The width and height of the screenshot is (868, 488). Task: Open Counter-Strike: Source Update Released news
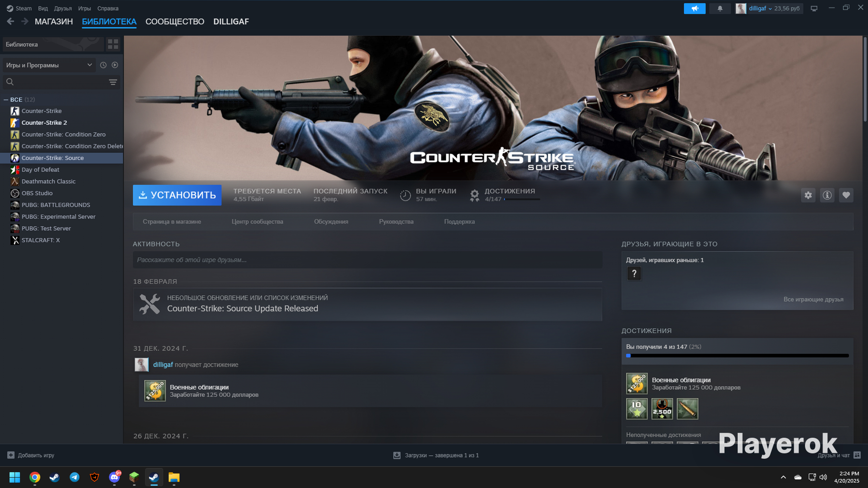tap(368, 304)
